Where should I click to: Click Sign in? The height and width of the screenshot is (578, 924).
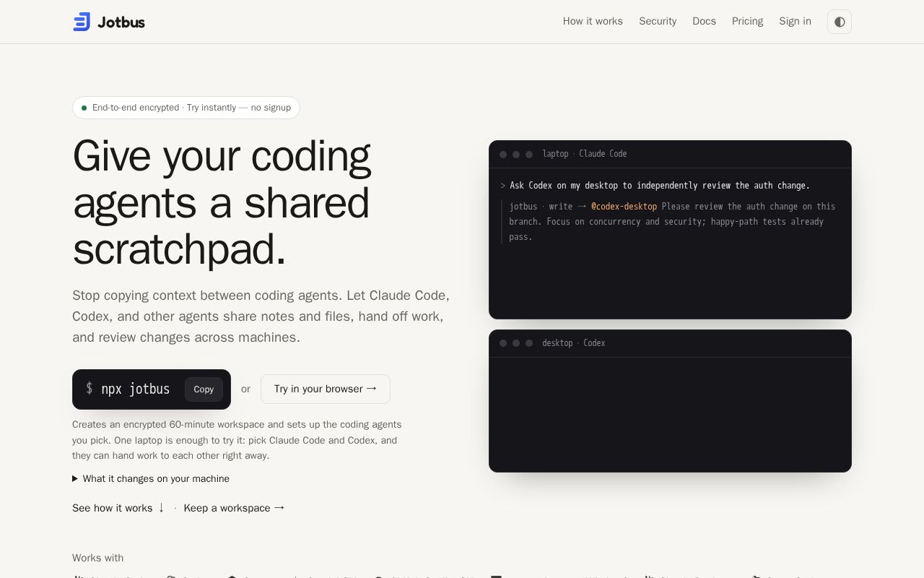pos(795,22)
